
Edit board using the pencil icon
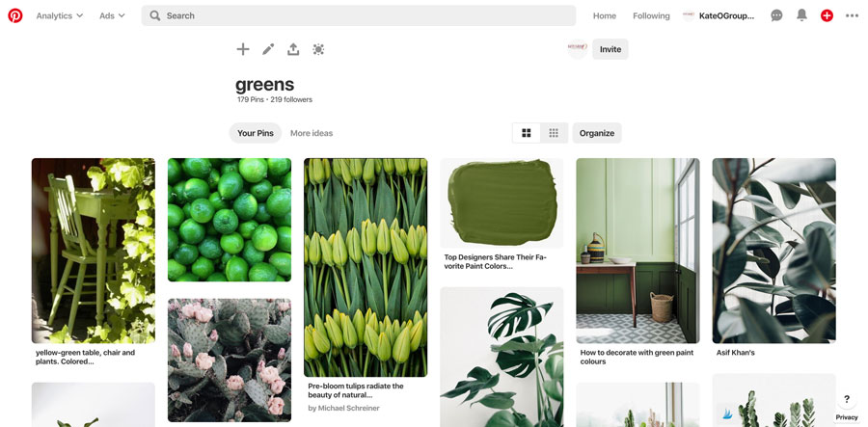268,49
